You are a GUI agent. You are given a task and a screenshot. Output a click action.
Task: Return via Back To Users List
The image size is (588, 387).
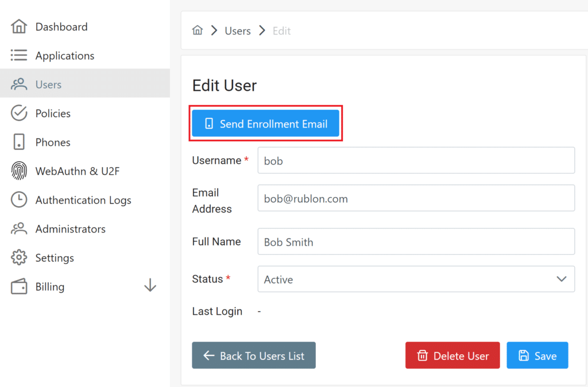coord(254,355)
